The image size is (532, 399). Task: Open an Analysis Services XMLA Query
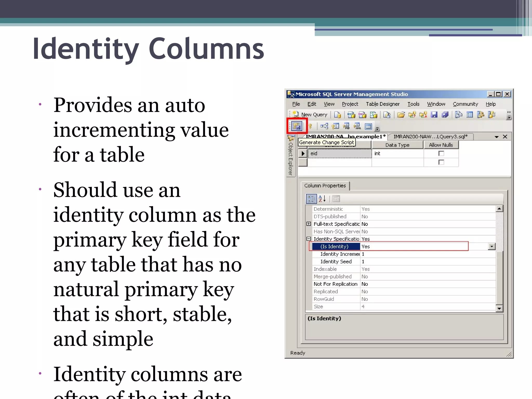374,115
